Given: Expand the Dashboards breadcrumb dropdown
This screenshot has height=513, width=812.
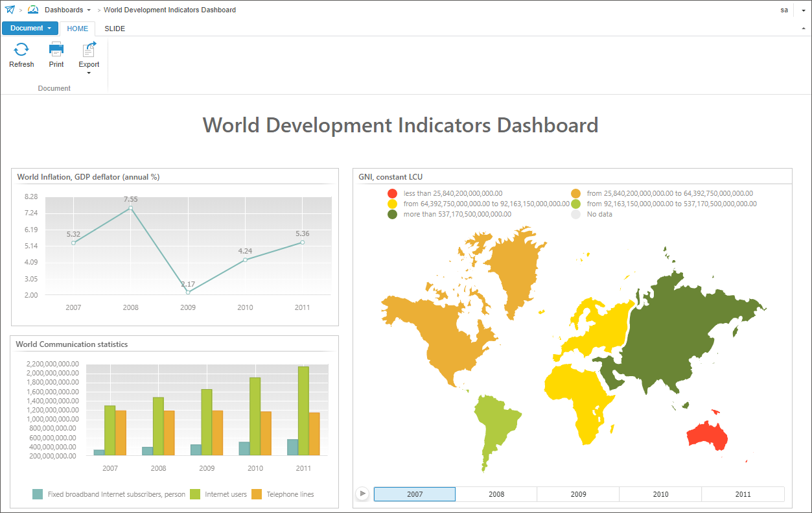Looking at the screenshot, I should pos(88,10).
